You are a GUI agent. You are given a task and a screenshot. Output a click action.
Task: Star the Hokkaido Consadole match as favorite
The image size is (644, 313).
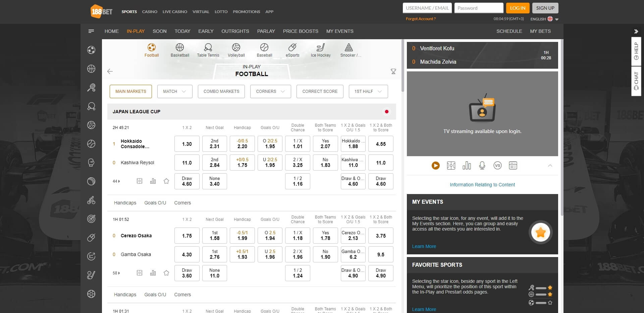166,181
